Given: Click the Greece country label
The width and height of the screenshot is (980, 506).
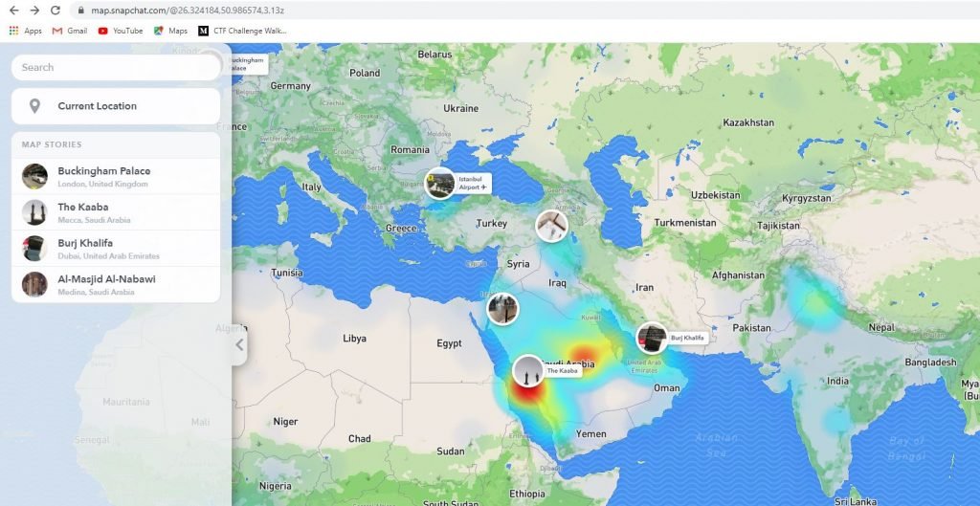Looking at the screenshot, I should (x=401, y=228).
